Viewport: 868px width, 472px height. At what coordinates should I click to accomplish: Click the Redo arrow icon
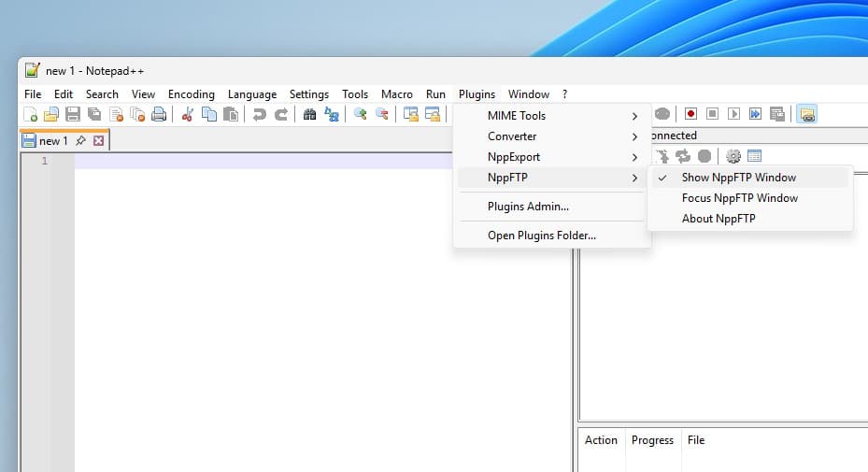coord(281,114)
